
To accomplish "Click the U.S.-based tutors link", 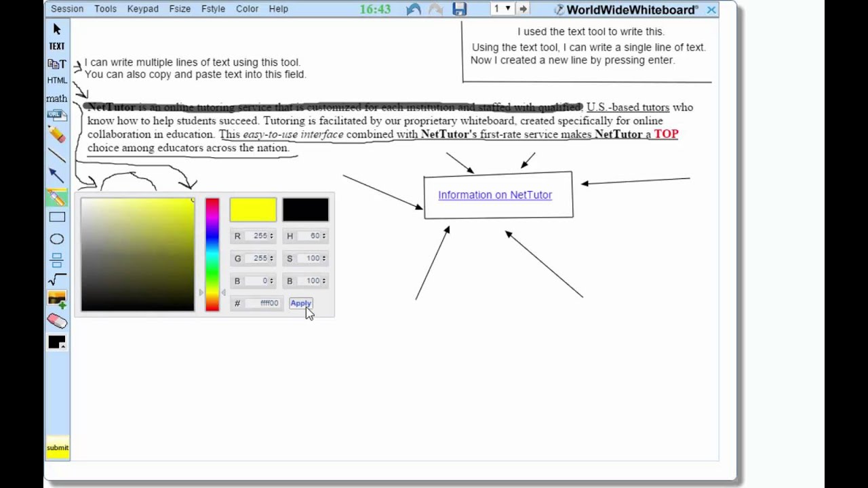I will coord(628,107).
